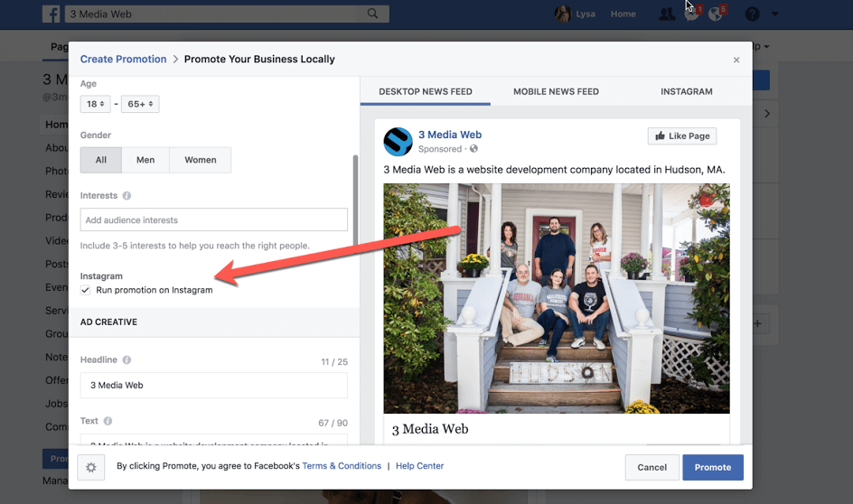Click the Cancel button

[651, 467]
